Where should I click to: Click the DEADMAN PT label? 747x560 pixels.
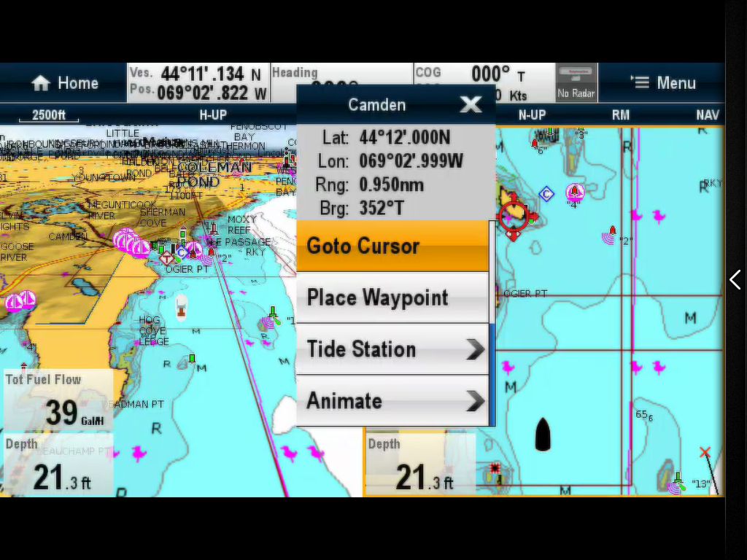coord(134,404)
